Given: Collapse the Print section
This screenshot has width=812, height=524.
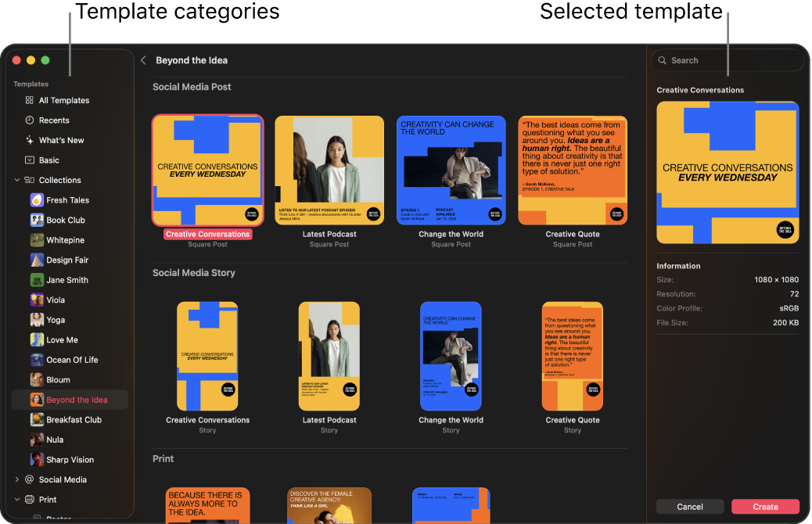Looking at the screenshot, I should pos(17,499).
